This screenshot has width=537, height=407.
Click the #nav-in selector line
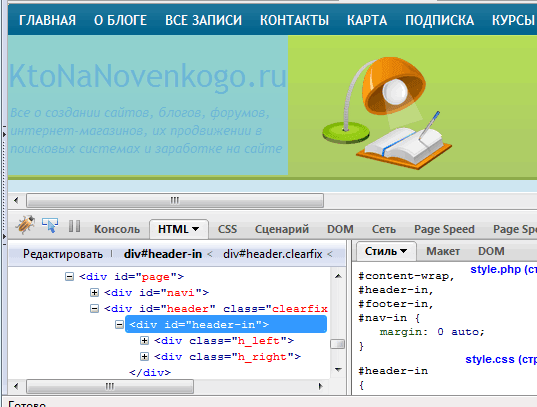tap(389, 318)
